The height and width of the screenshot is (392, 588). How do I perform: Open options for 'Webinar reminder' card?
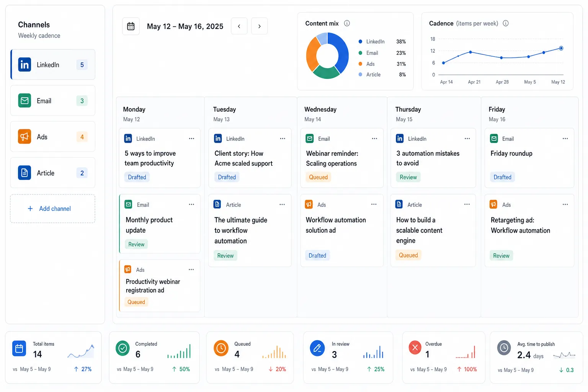374,139
